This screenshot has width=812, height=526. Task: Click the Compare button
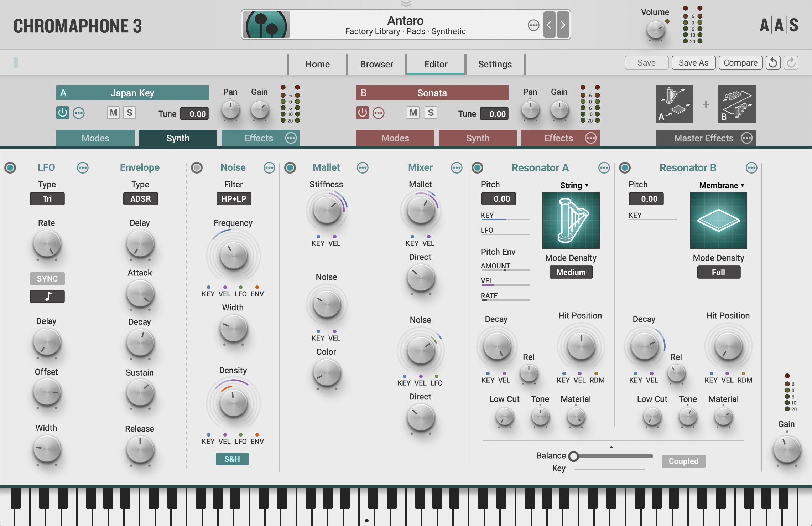(x=740, y=63)
